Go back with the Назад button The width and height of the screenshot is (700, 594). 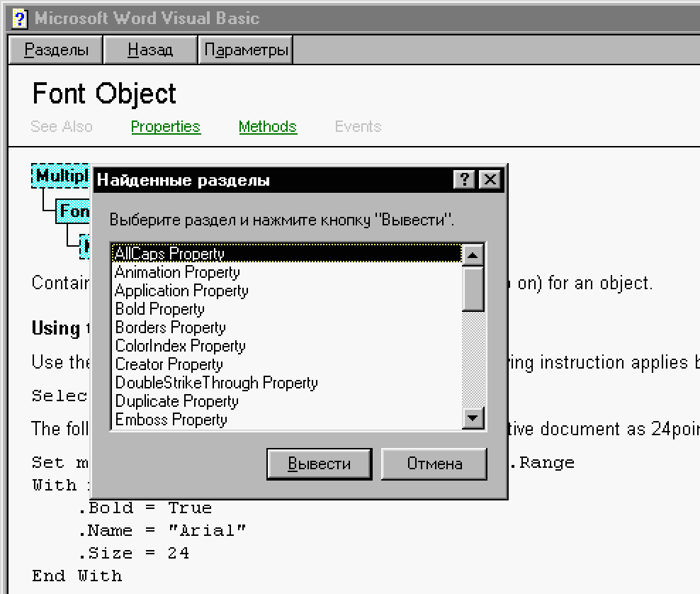[x=150, y=50]
